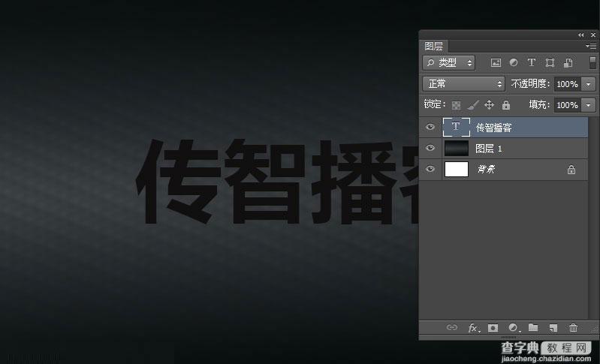This screenshot has width=600, height=364.
Task: Click the lock icon on 背景 layer
Action: [571, 170]
